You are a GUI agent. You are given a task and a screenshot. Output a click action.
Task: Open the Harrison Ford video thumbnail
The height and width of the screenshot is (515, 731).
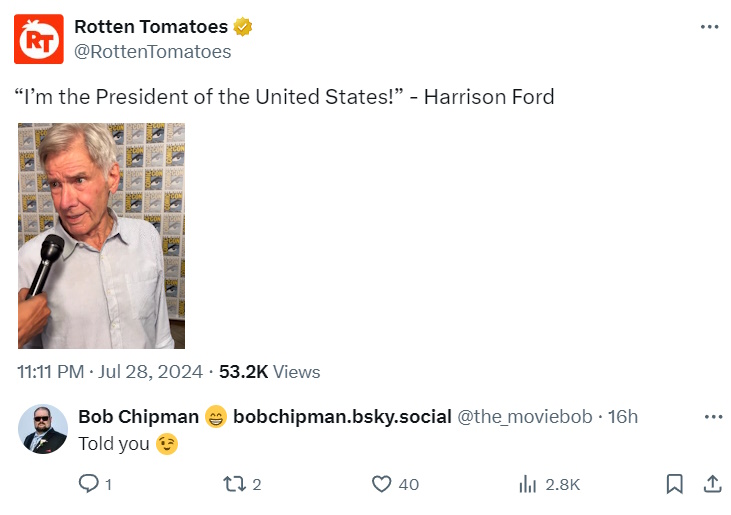(x=101, y=235)
